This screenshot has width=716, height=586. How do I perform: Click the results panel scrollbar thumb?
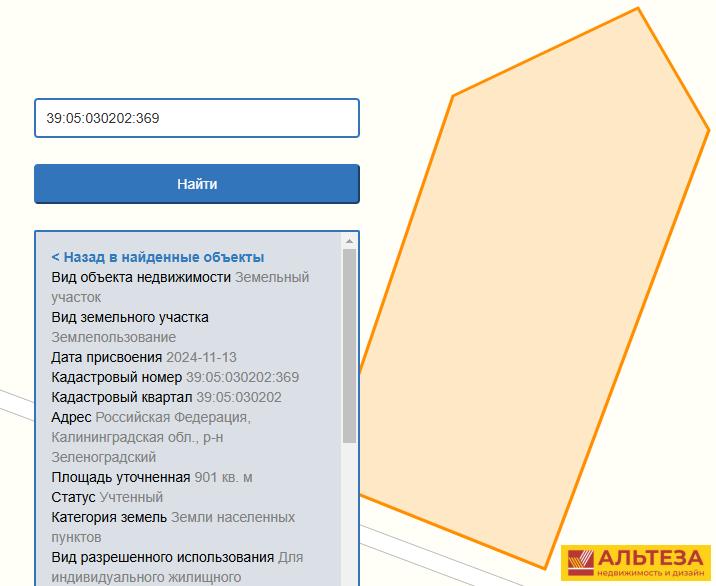[x=349, y=346]
